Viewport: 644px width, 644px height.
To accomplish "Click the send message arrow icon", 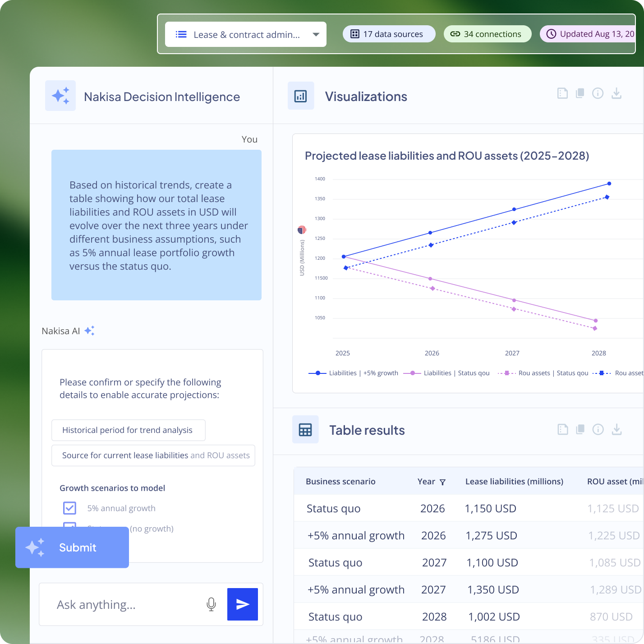I will click(x=242, y=604).
